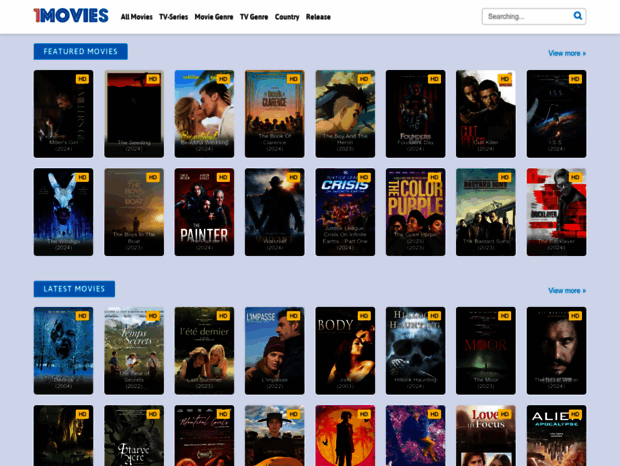This screenshot has height=466, width=620.
Task: Open the All Movies menu
Action: [x=136, y=17]
